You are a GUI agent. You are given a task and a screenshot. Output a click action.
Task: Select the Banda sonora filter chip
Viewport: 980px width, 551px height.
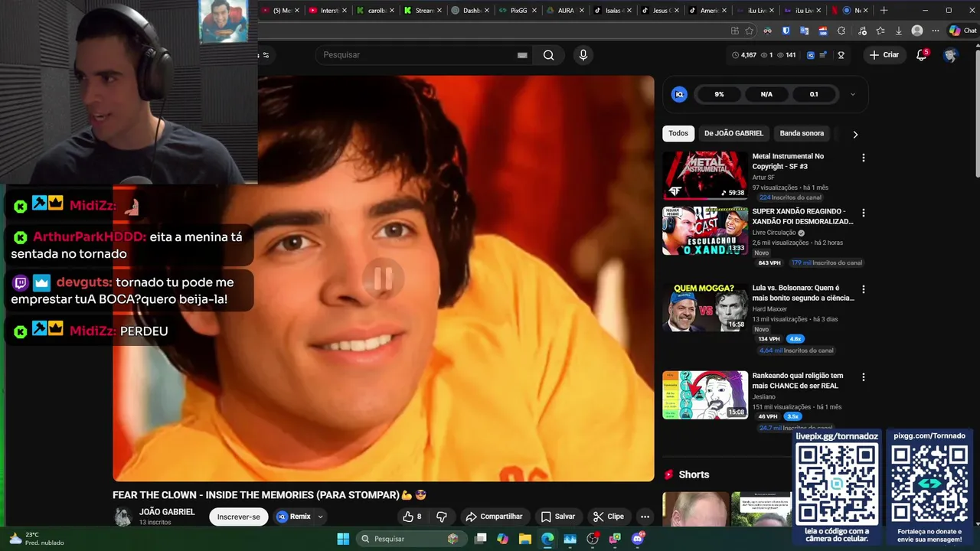[x=802, y=133]
